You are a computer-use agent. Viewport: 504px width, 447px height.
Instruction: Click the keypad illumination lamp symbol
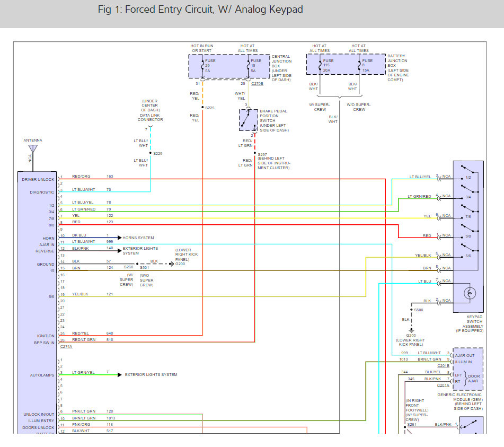(470, 293)
